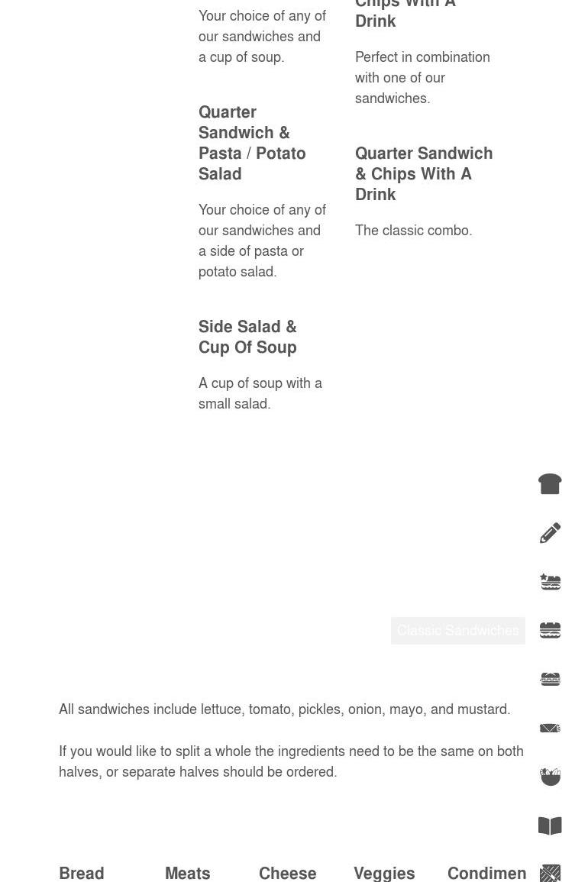Click the "All sandwiches include lettuce" note
Viewport: 588px width, 882px height.
tap(284, 709)
